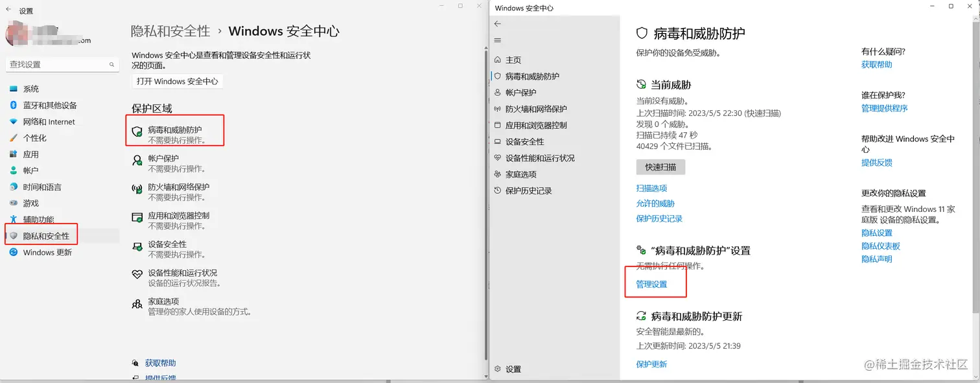Click the 设备安全性 laptop icon in 保护区域
This screenshot has height=383, width=980.
137,246
